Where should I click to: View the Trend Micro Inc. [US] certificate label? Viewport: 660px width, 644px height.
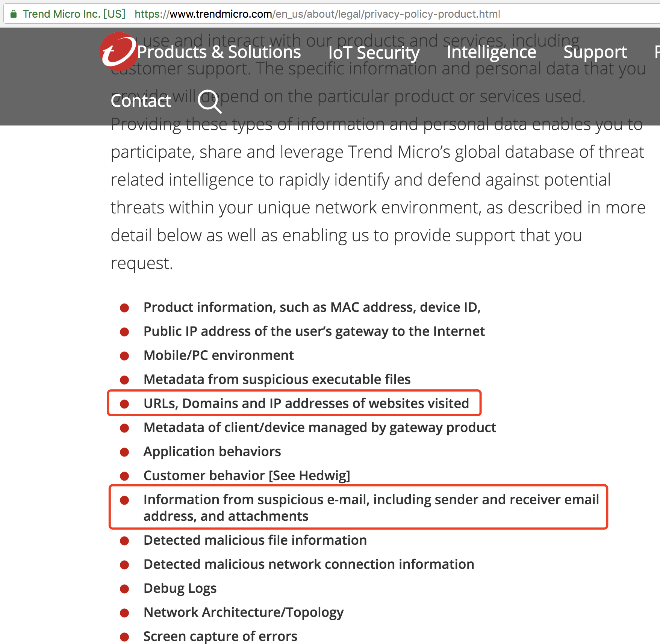click(74, 14)
